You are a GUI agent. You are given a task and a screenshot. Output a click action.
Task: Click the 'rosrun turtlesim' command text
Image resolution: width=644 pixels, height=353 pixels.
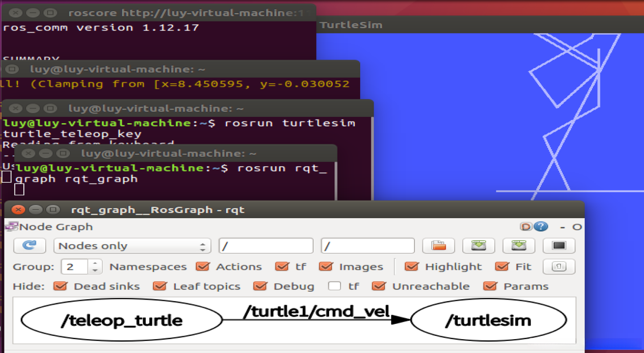tap(290, 123)
